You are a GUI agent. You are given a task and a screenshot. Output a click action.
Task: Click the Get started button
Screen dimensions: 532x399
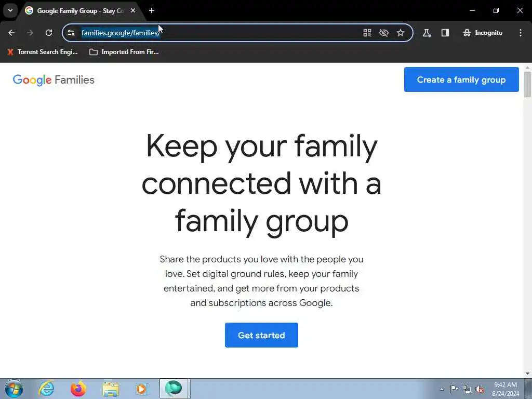(x=261, y=335)
